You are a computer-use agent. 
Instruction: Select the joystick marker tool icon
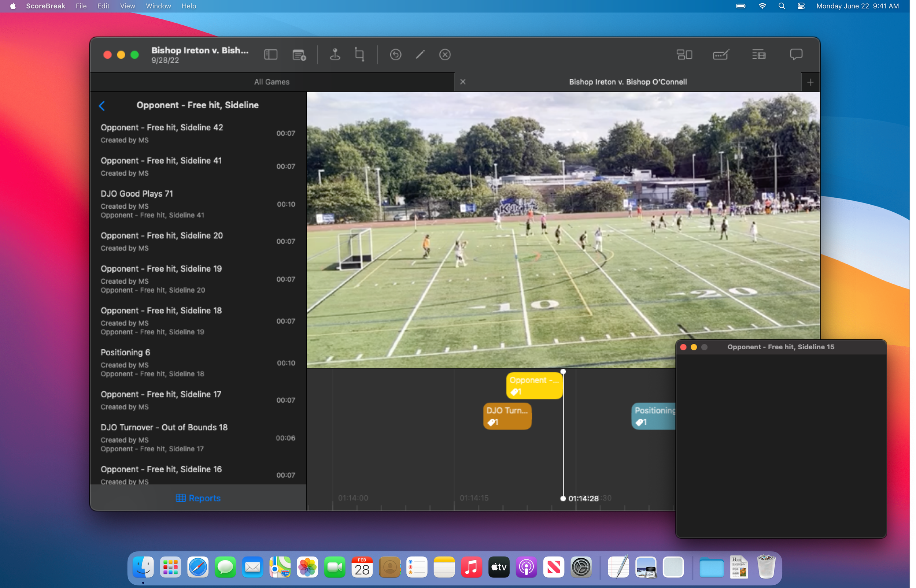(x=335, y=55)
